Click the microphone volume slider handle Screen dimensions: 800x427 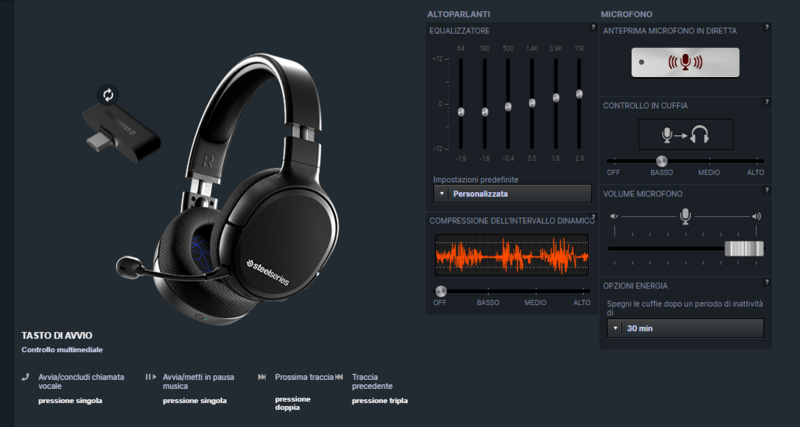click(x=744, y=248)
